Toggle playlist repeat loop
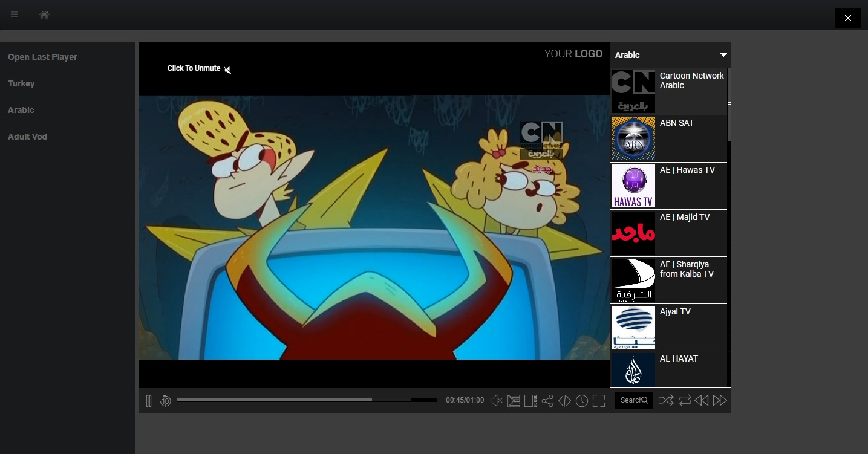The width and height of the screenshot is (868, 454). (x=685, y=400)
